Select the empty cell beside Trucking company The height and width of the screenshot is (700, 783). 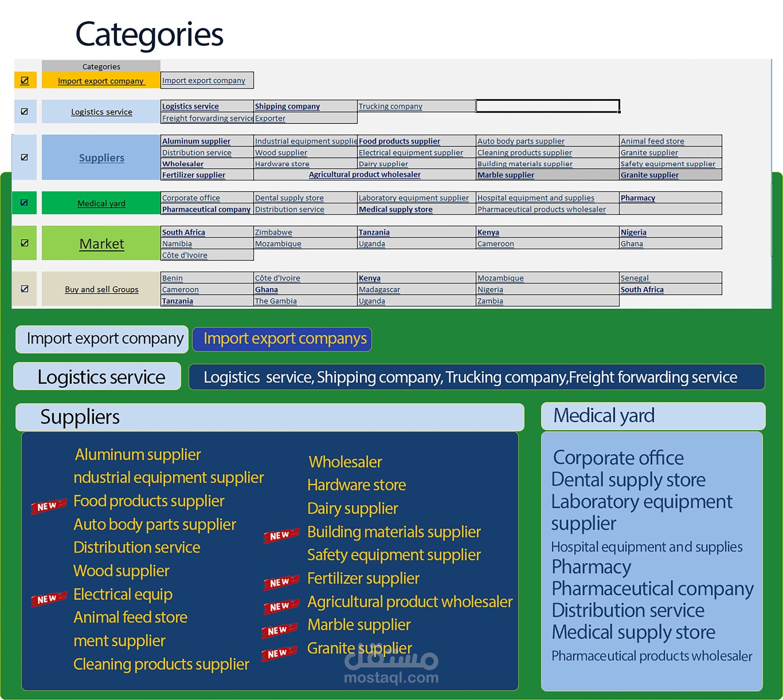point(547,106)
